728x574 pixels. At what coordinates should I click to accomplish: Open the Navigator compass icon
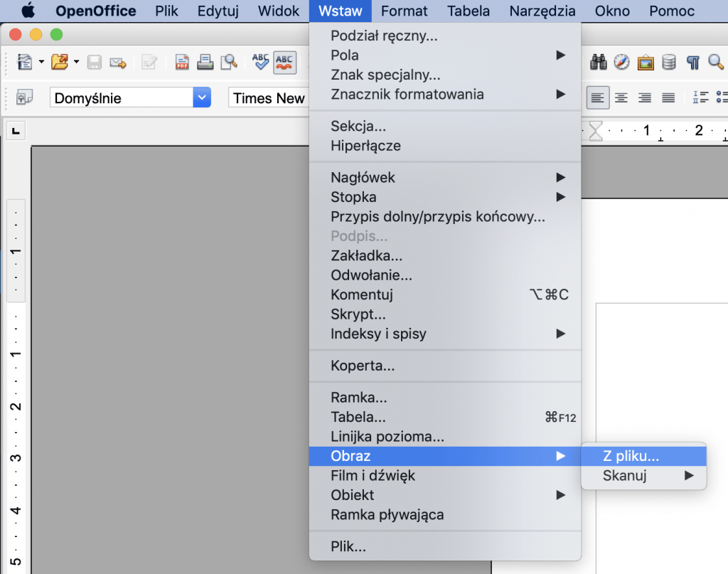click(x=621, y=62)
